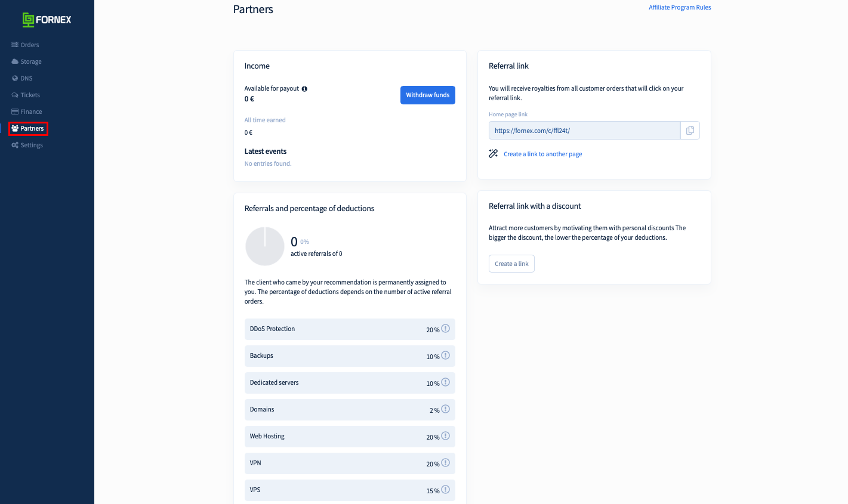This screenshot has height=504, width=848.
Task: Open Create a link to another page
Action: [542, 154]
